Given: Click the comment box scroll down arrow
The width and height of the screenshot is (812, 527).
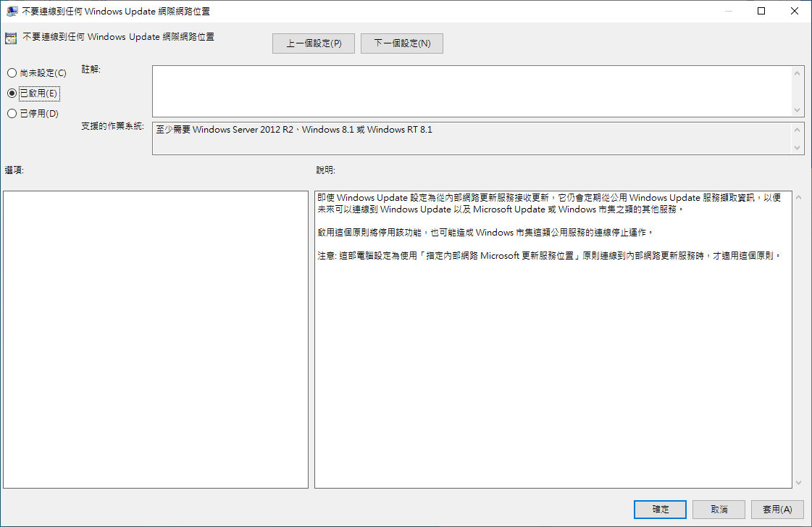Looking at the screenshot, I should click(x=797, y=110).
